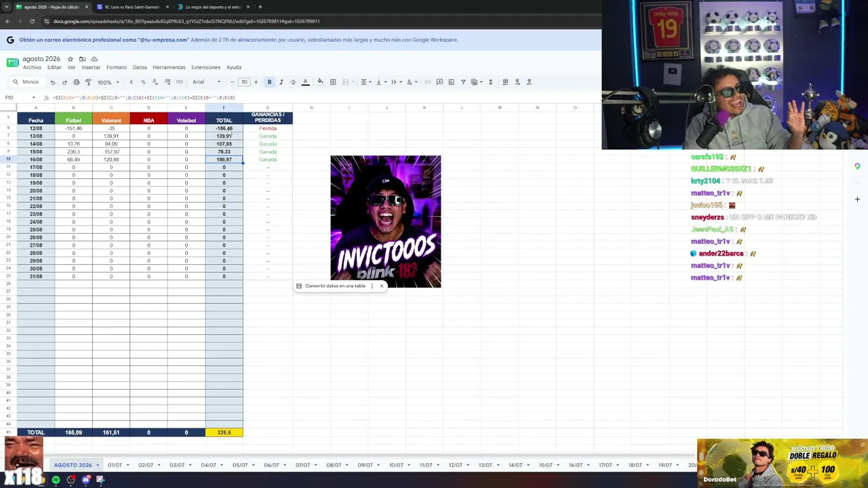Toggle italic formatting

[x=281, y=82]
